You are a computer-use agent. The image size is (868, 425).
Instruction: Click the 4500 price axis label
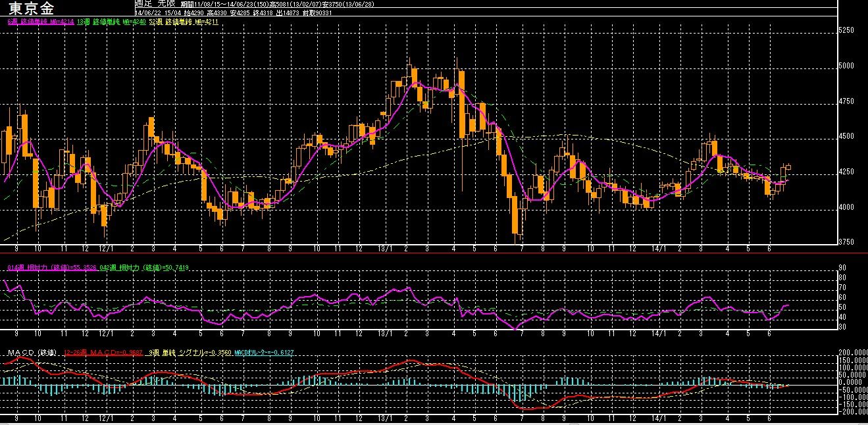(x=846, y=137)
